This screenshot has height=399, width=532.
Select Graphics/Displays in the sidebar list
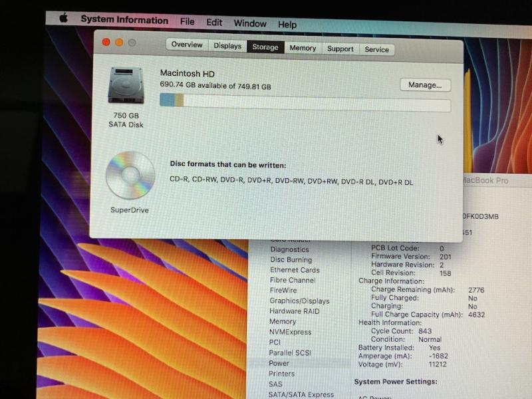click(299, 301)
